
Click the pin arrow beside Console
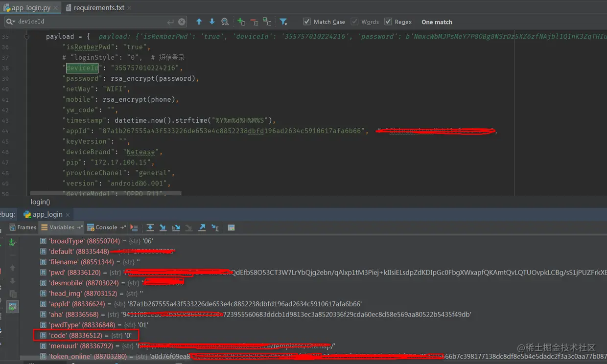tap(123, 227)
